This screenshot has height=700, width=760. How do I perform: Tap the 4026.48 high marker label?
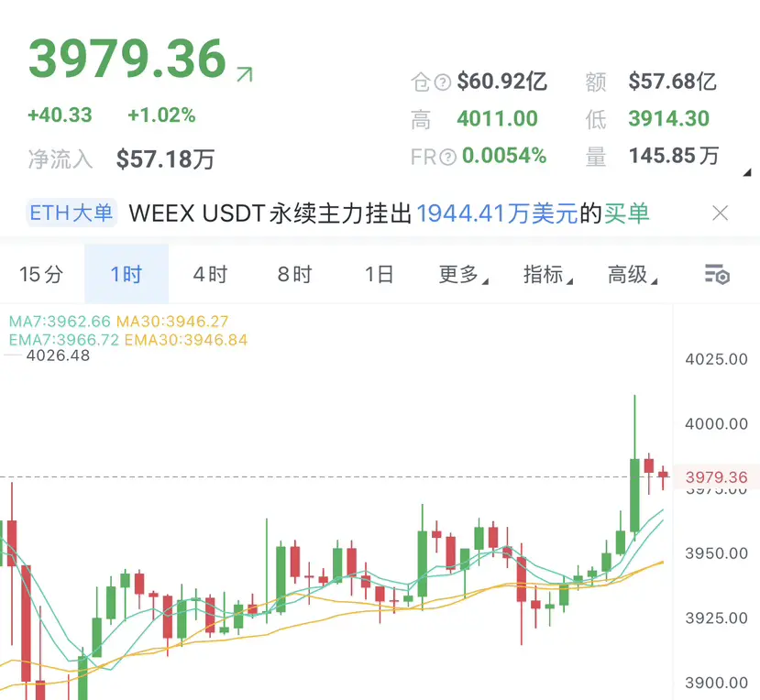point(58,355)
